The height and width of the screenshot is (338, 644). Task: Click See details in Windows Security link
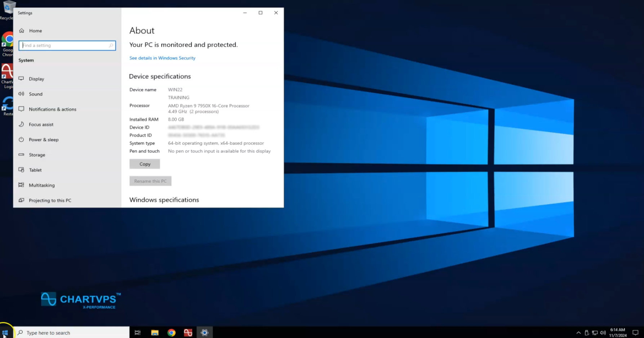point(162,58)
